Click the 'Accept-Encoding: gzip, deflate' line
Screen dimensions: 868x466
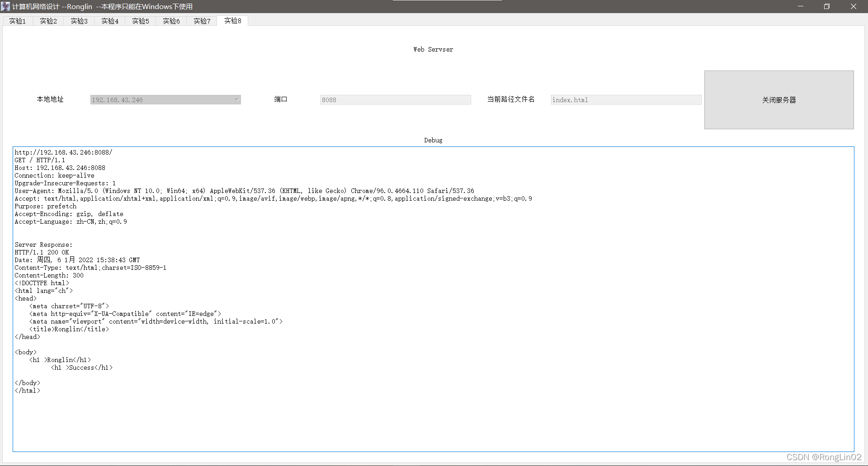click(69, 214)
